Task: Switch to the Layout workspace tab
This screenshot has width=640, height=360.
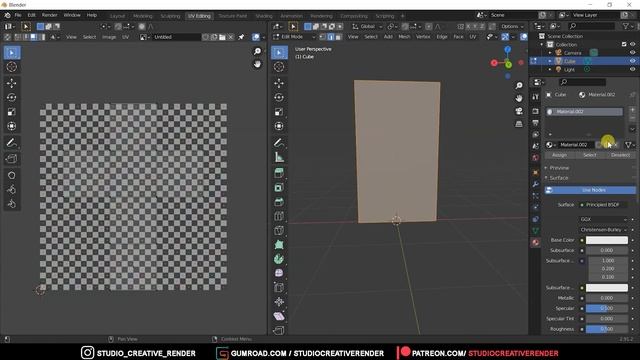Action: (117, 16)
